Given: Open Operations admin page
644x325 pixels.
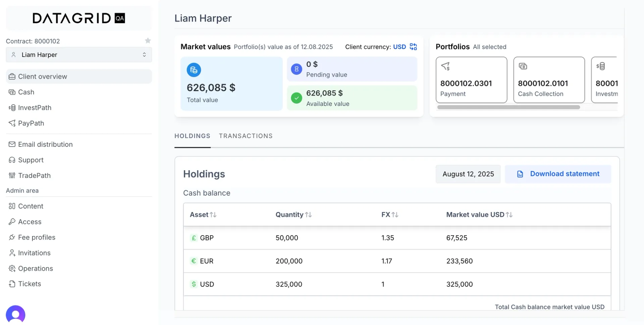Looking at the screenshot, I should click(36, 268).
